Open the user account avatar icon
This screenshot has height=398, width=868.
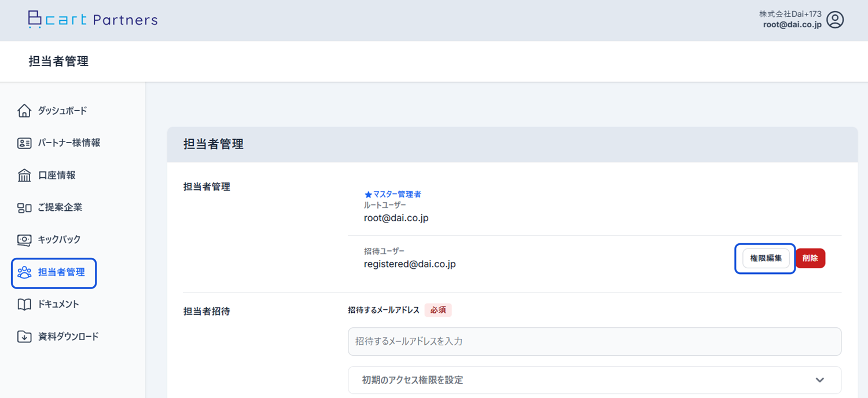tap(835, 20)
